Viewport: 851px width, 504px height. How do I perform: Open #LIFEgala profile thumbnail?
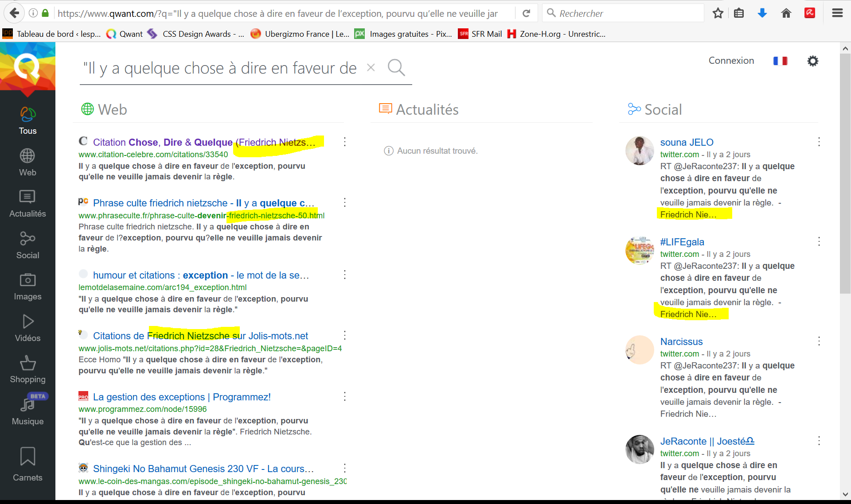[639, 250]
